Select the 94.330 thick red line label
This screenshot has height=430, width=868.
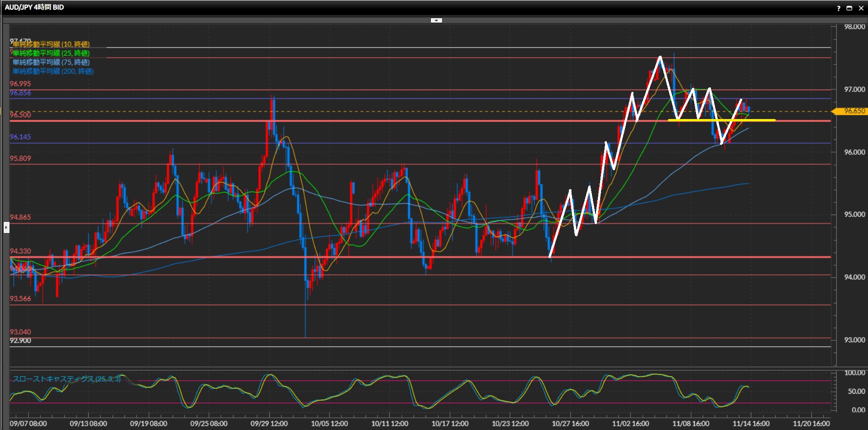click(20, 251)
